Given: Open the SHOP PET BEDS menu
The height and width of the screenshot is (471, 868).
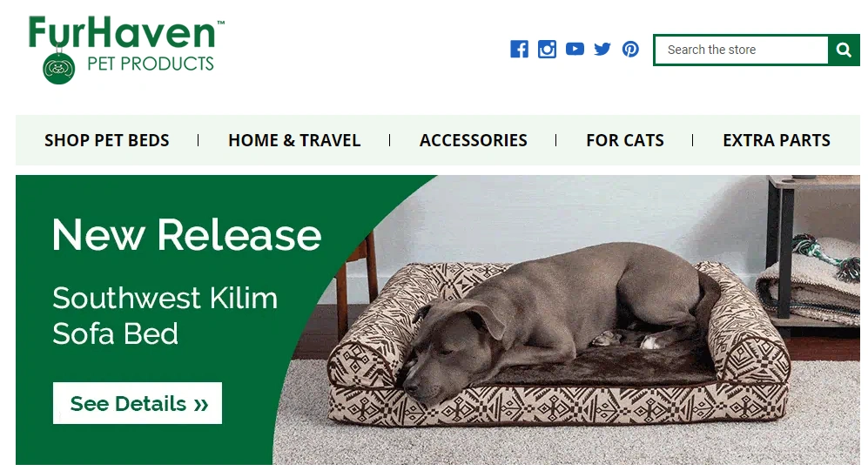Looking at the screenshot, I should pyautogui.click(x=107, y=140).
